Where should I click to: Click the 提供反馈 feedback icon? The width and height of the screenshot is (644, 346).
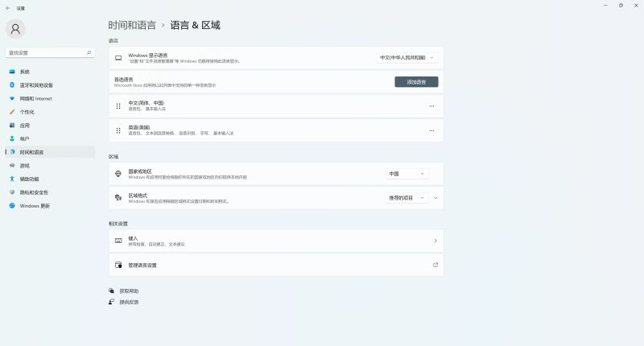point(111,302)
